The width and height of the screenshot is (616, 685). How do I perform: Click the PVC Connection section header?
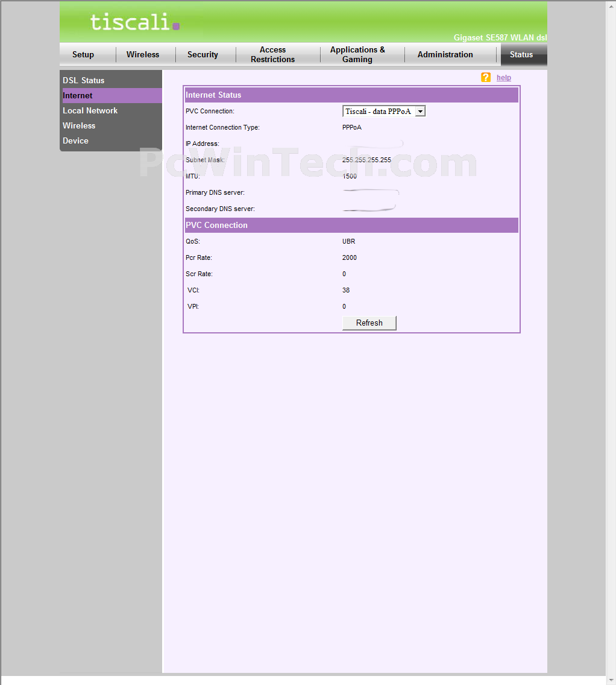coord(351,225)
